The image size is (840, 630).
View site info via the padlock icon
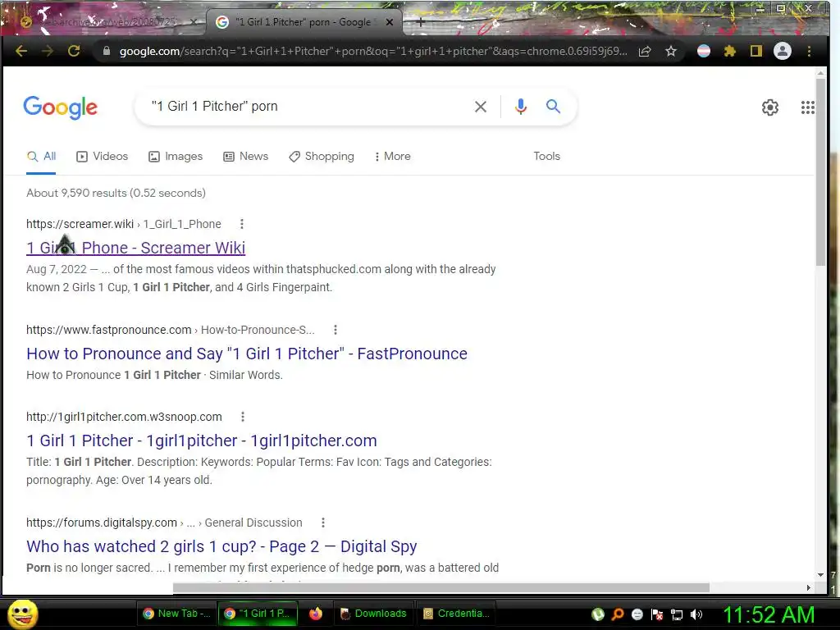pyautogui.click(x=106, y=51)
